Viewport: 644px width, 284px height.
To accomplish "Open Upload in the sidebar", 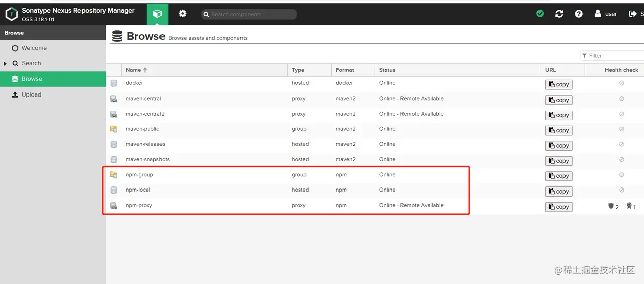I will pos(53,94).
